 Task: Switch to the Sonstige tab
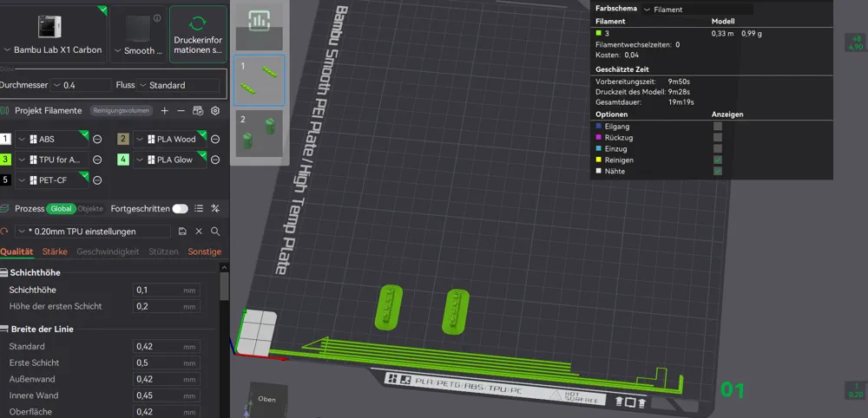click(204, 251)
